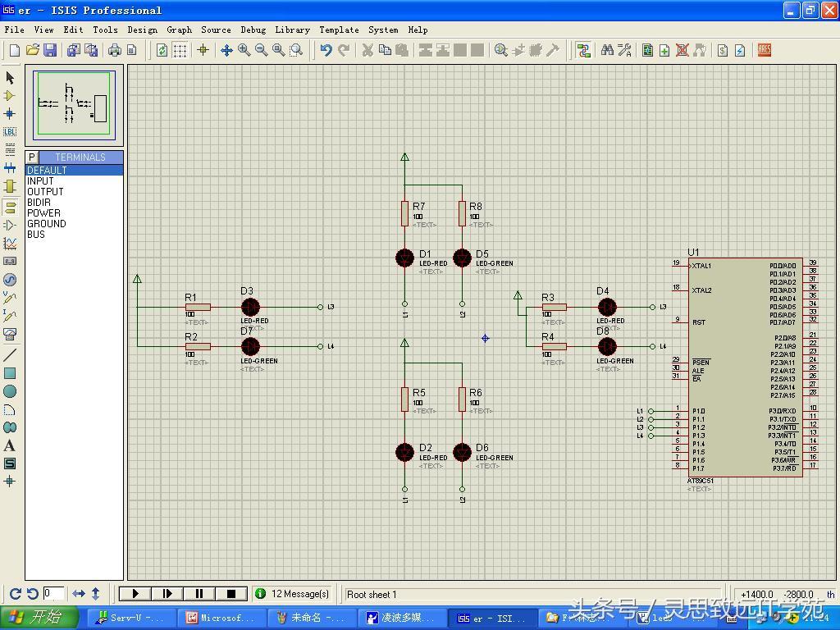840x630 pixels.
Task: Open the Debug menu
Action: pyautogui.click(x=253, y=30)
